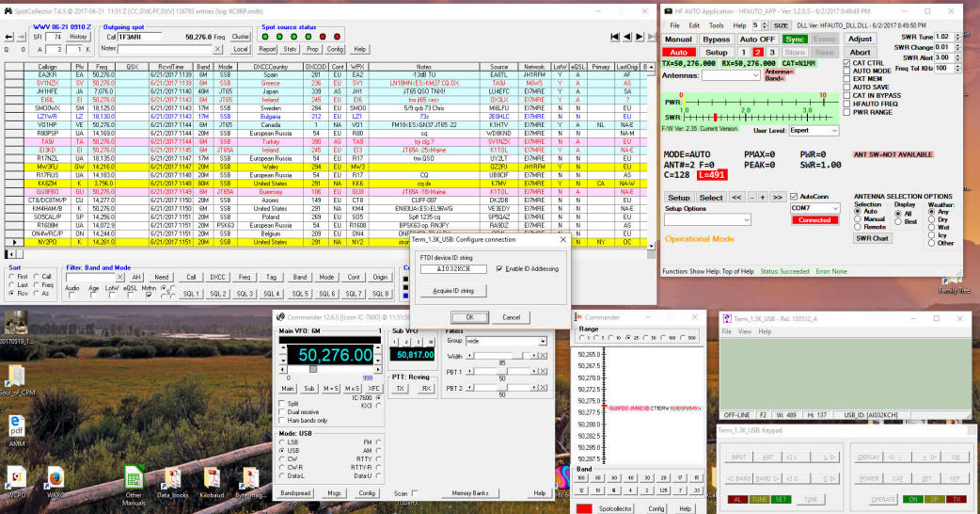Open the Kilobaud desktop icon

click(213, 478)
